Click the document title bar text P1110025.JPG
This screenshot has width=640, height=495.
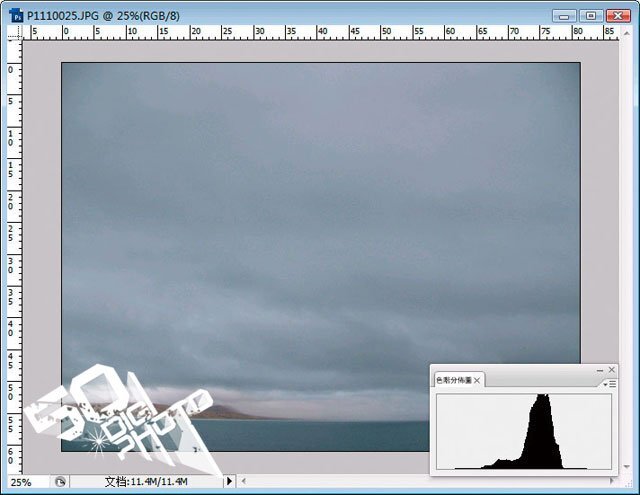coord(62,15)
